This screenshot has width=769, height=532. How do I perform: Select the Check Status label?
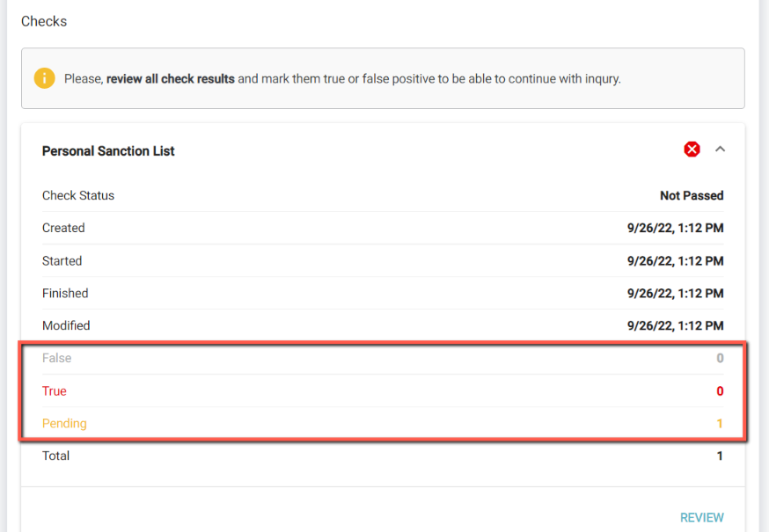coord(78,195)
